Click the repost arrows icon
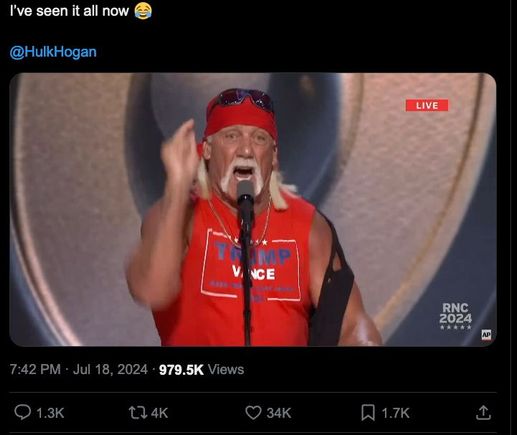The height and width of the screenshot is (435, 517). point(138,413)
